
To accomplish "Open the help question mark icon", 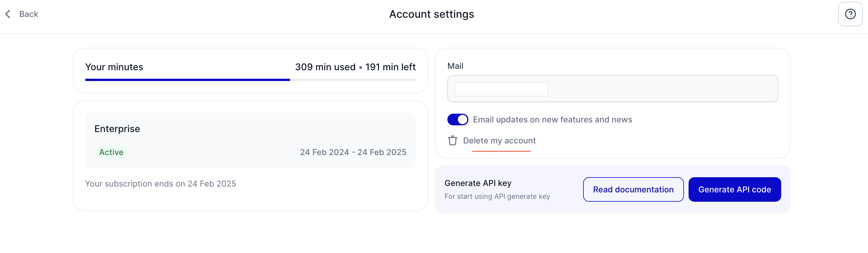I will pyautogui.click(x=850, y=14).
